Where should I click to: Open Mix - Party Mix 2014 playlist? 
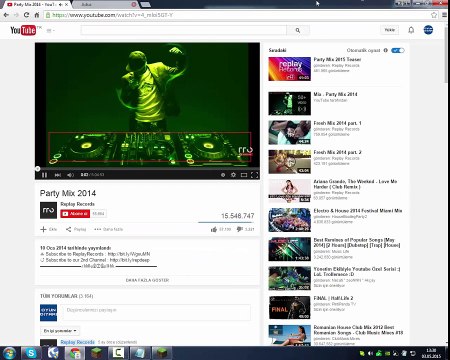pyautogui.click(x=335, y=94)
